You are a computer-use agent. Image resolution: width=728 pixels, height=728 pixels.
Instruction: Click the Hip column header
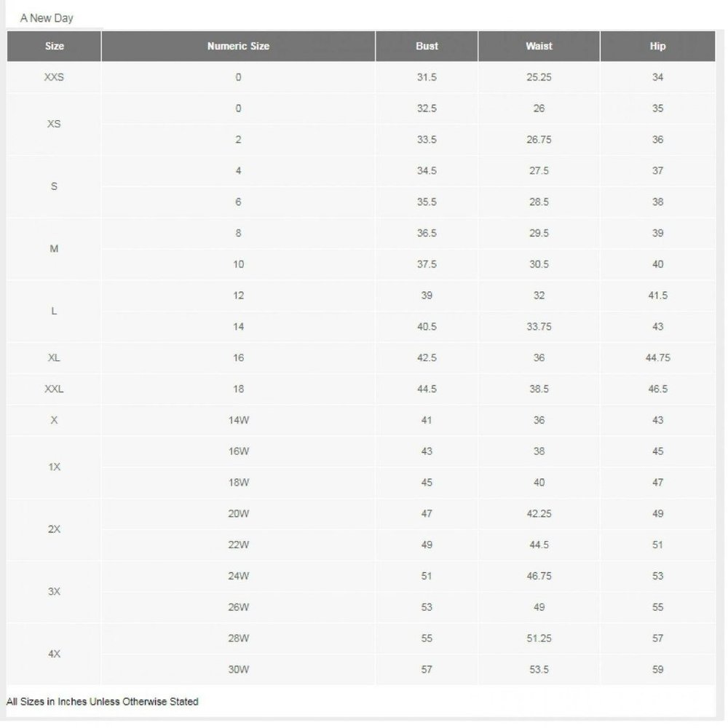[x=658, y=46]
